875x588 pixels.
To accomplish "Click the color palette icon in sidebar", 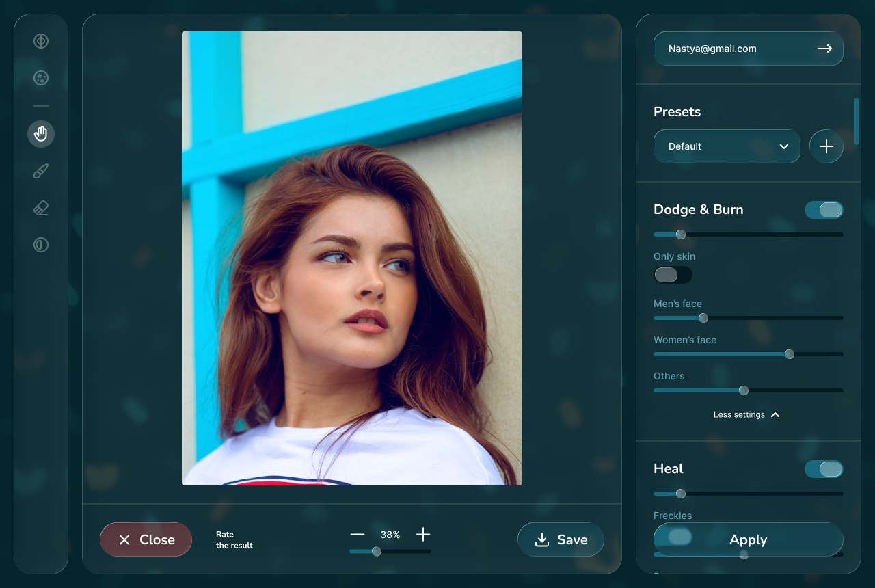I will (41, 78).
